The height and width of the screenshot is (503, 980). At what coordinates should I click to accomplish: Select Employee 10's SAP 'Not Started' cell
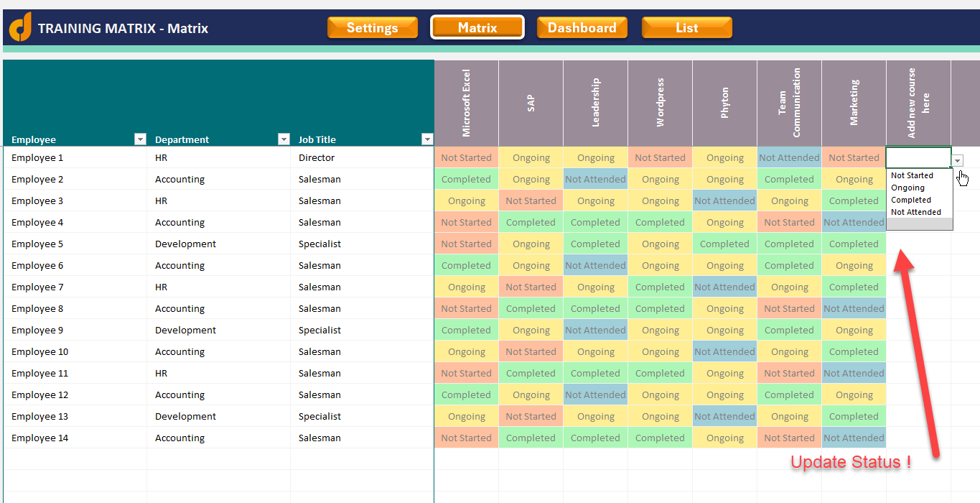click(531, 351)
